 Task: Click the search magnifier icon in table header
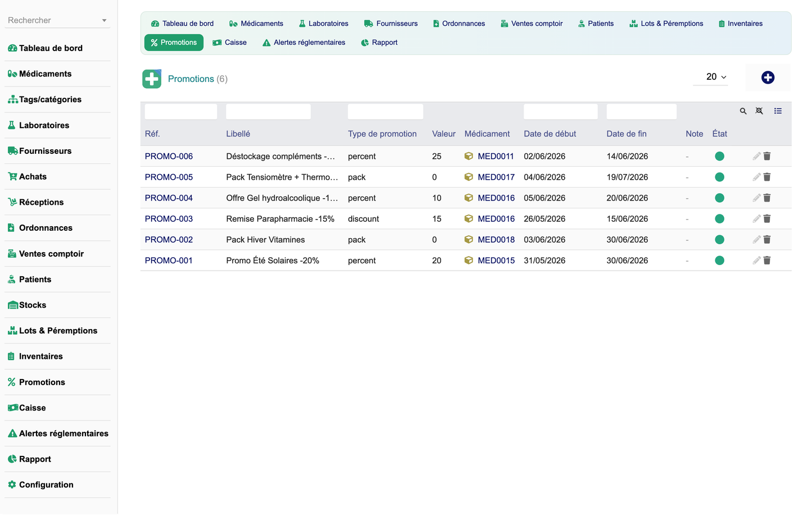(x=743, y=111)
